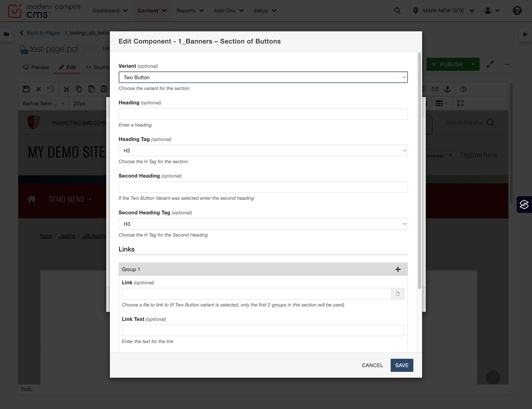Open the Setup menu

coord(265,10)
